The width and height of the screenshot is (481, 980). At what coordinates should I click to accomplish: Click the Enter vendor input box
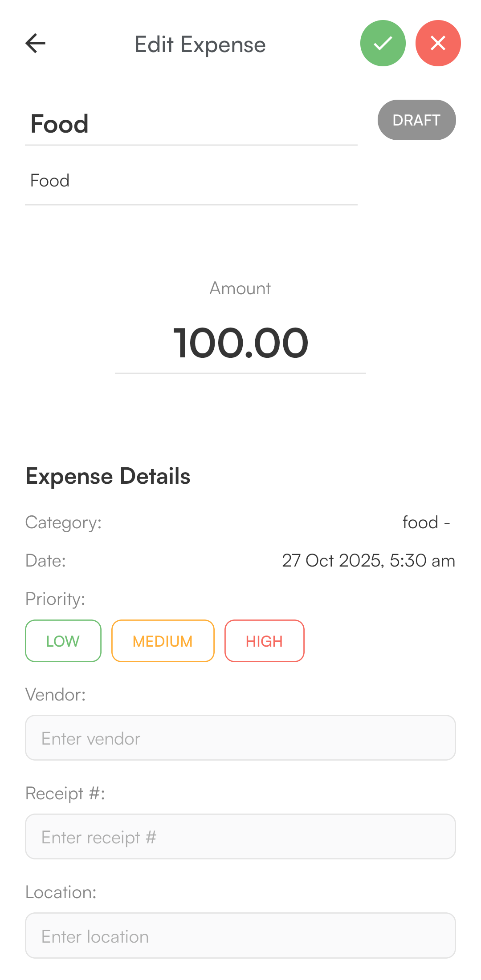coord(240,738)
